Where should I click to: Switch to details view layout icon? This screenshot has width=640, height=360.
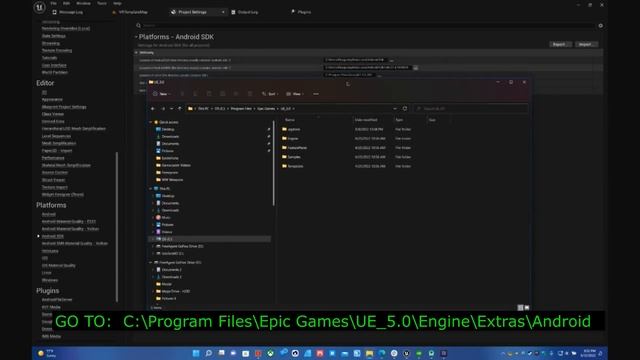pyautogui.click(x=520, y=308)
